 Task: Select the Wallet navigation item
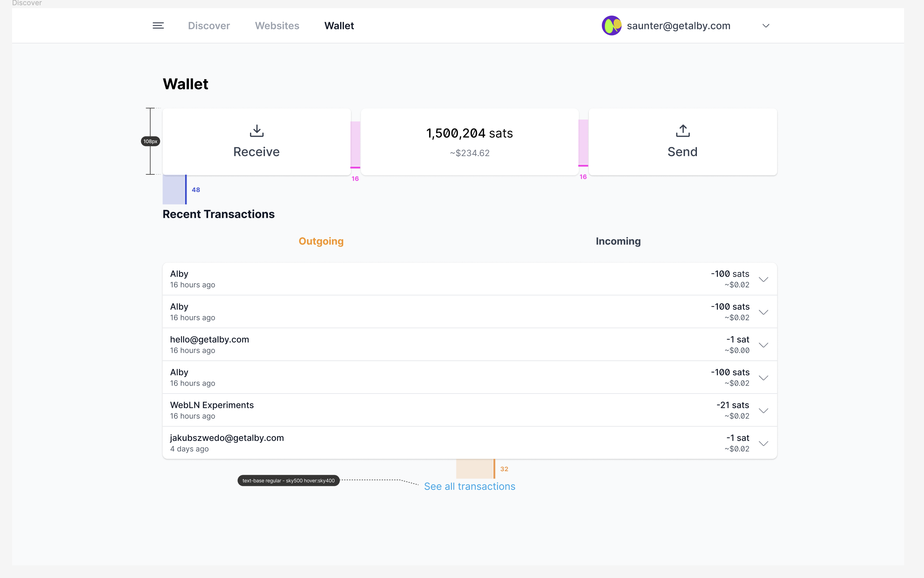pos(339,25)
